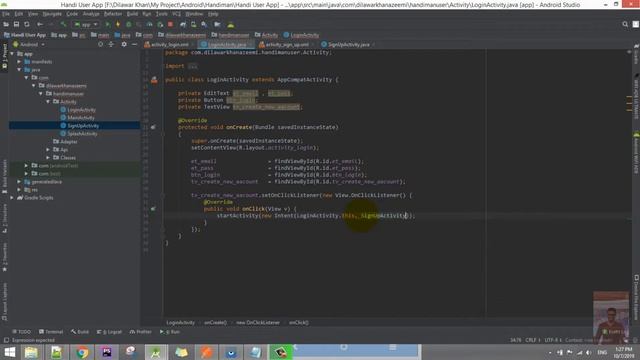Click the Sync Project with Gradle icon

[183, 24]
